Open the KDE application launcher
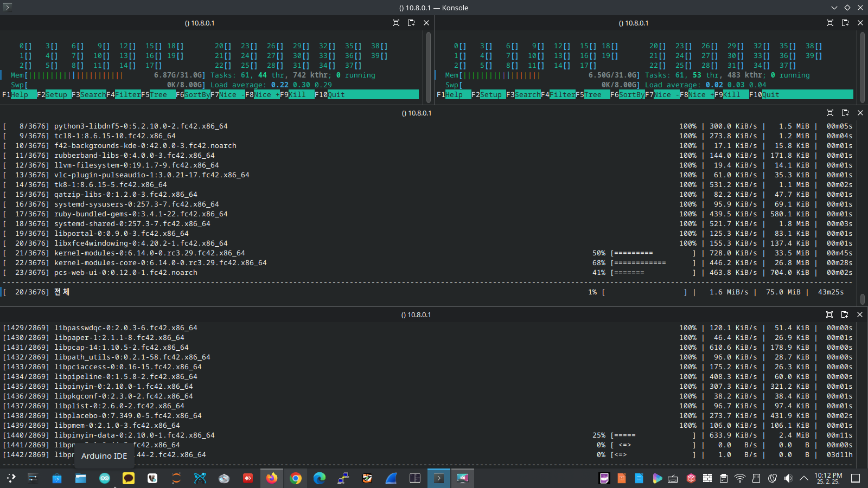The image size is (868, 488). tap(11, 478)
